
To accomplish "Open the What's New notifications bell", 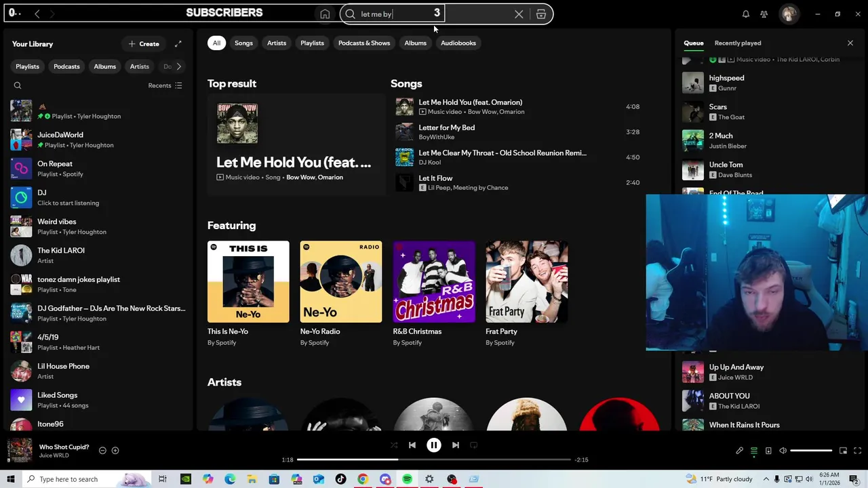I will 746,14.
